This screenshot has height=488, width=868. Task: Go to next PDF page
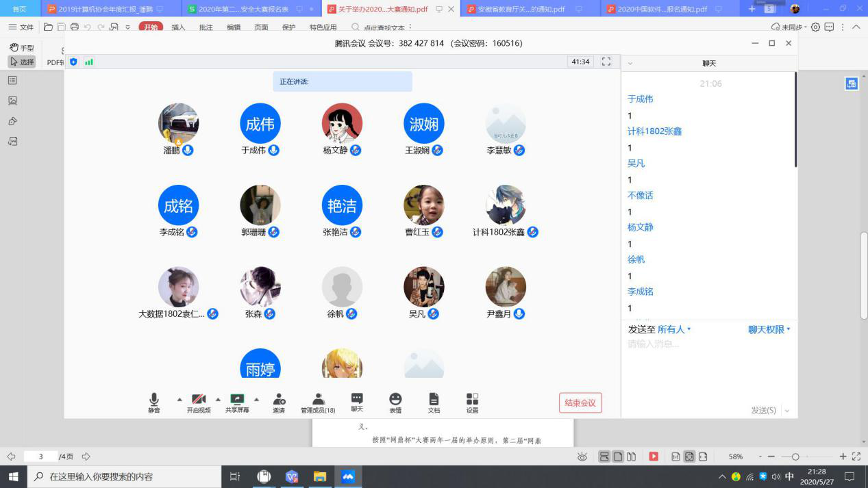point(86,457)
